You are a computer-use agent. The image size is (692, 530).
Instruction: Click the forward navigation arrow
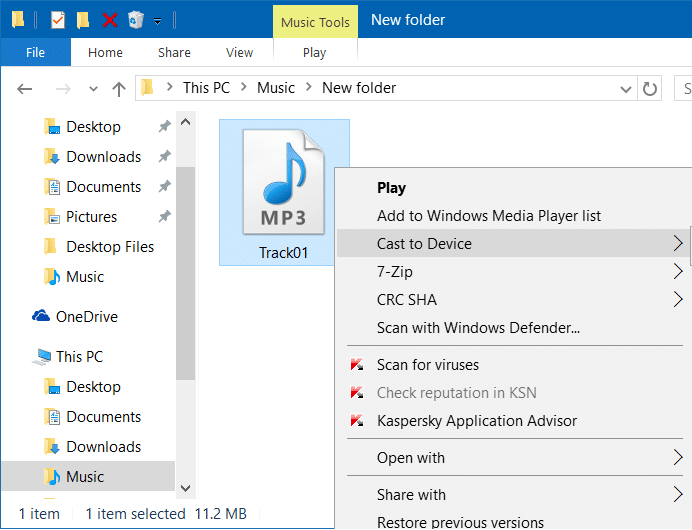pyautogui.click(x=63, y=89)
